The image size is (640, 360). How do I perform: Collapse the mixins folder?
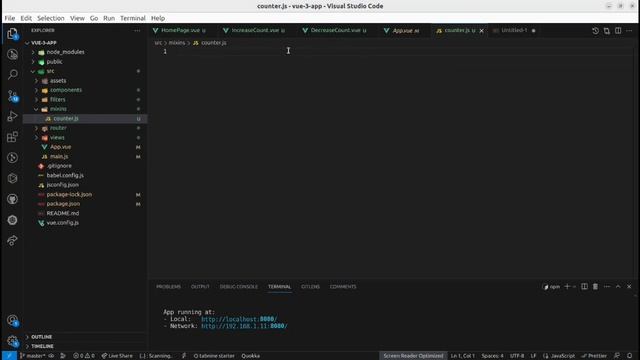pyautogui.click(x=58, y=109)
